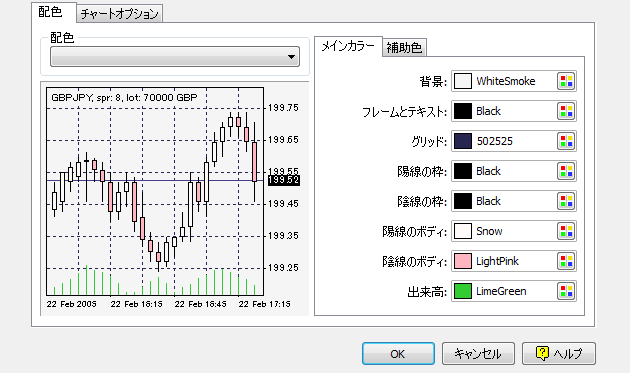Image resolution: width=630 pixels, height=373 pixels.
Task: Click the LimeGreen color name text
Action: [501, 291]
